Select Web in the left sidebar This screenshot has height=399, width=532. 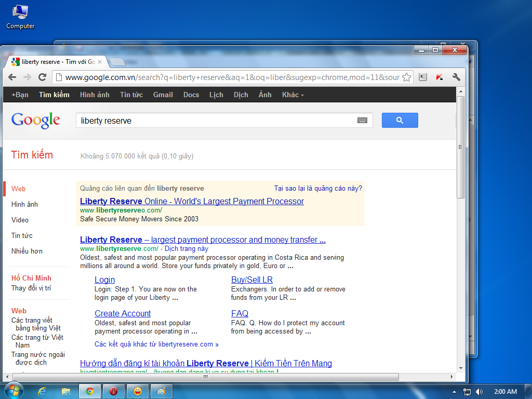pos(18,189)
